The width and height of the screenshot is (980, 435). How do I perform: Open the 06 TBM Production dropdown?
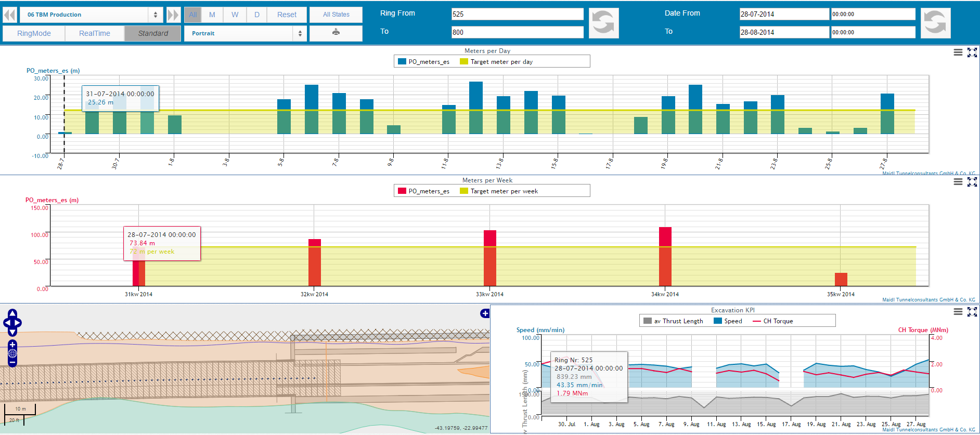pos(92,15)
